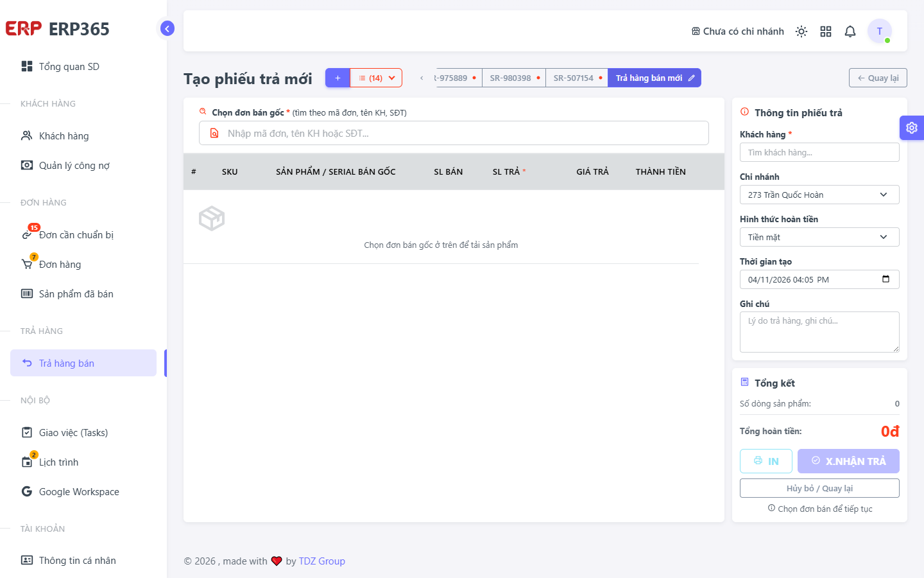Click the pencil icon on Trả hàng bán mới tab
The height and width of the screenshot is (578, 924).
[x=692, y=78]
